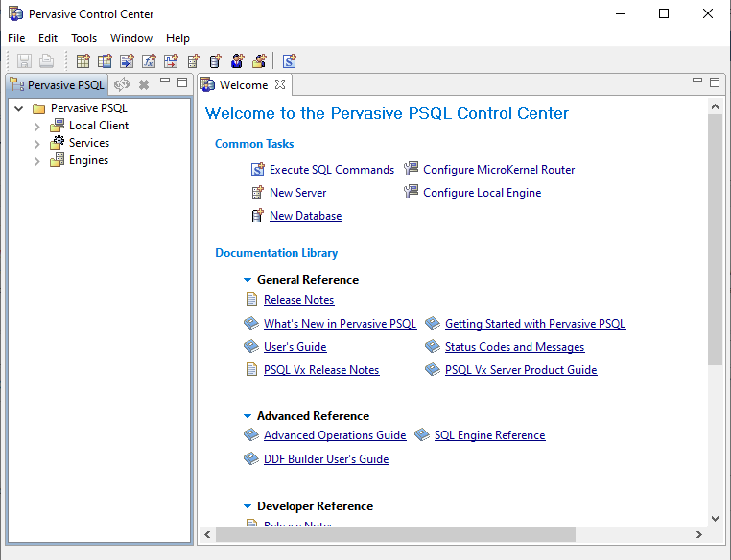This screenshot has width=731, height=560.
Task: Select the Welcome tab
Action: (243, 84)
